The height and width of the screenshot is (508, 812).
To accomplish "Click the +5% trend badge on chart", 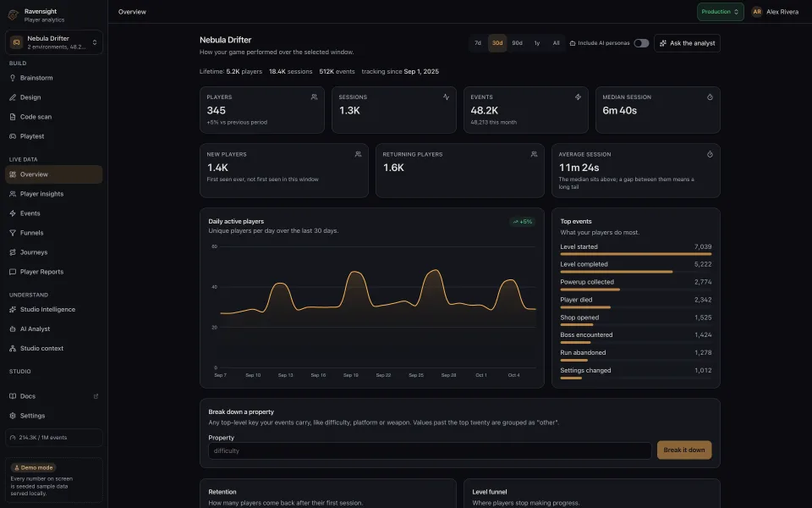I will (523, 222).
